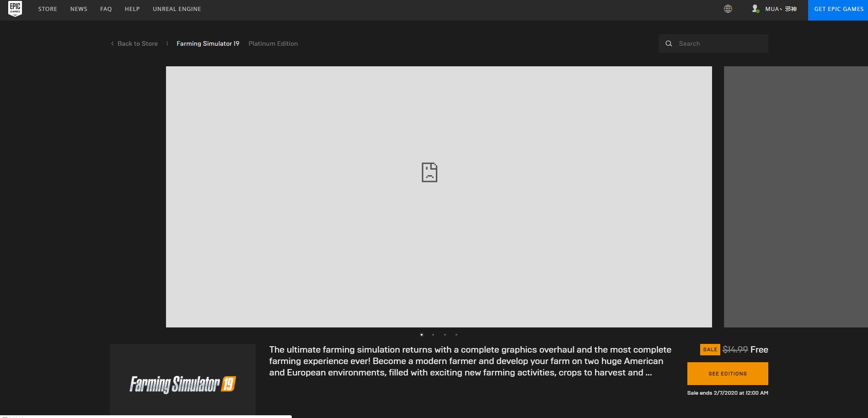Open the STORE menu item
Viewport: 868px width, 418px height.
tap(48, 9)
